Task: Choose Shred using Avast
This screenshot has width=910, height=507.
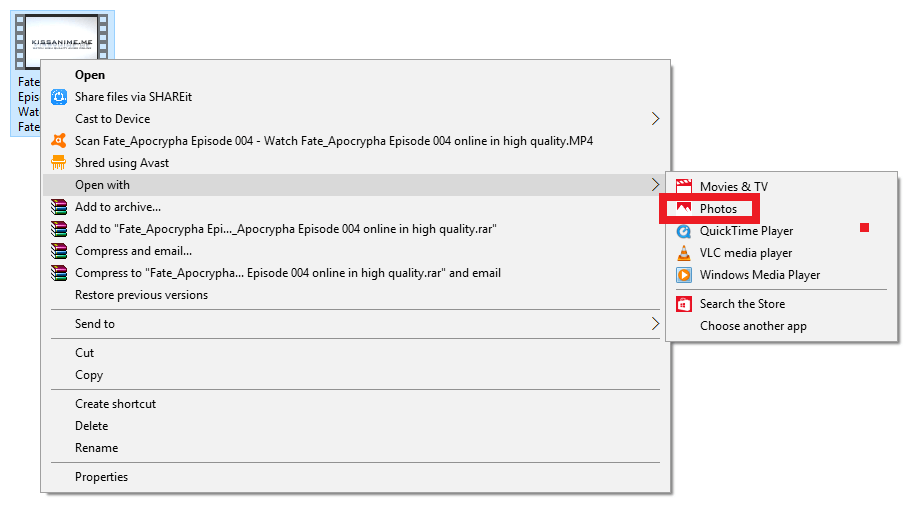Action: pos(122,163)
